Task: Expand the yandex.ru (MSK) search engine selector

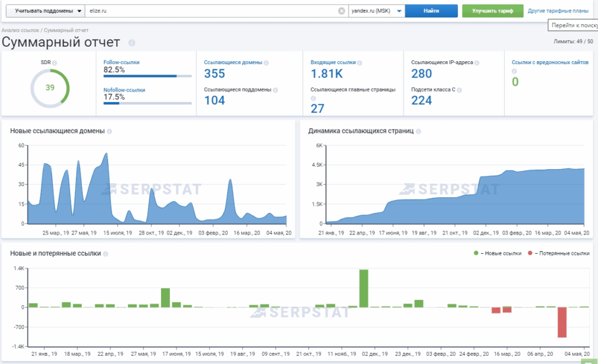Action: (x=376, y=11)
